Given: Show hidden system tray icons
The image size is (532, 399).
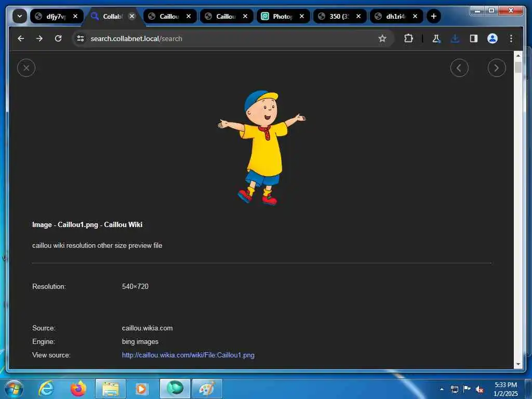Looking at the screenshot, I should [442, 389].
